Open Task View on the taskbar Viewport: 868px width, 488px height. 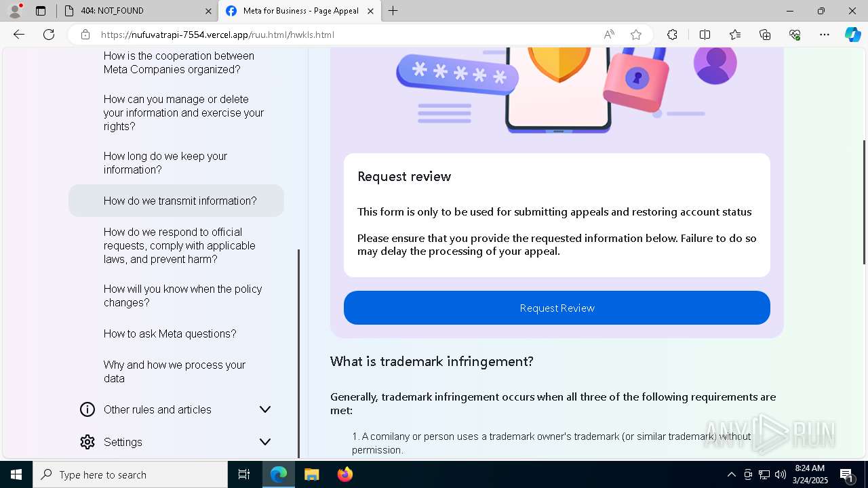coord(244,474)
